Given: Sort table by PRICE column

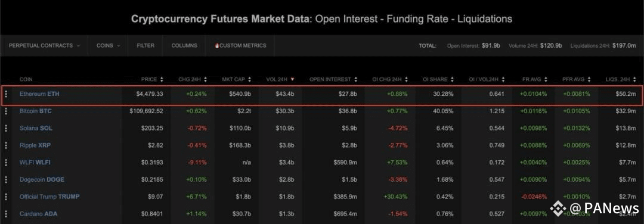Looking at the screenshot, I should (x=152, y=79).
